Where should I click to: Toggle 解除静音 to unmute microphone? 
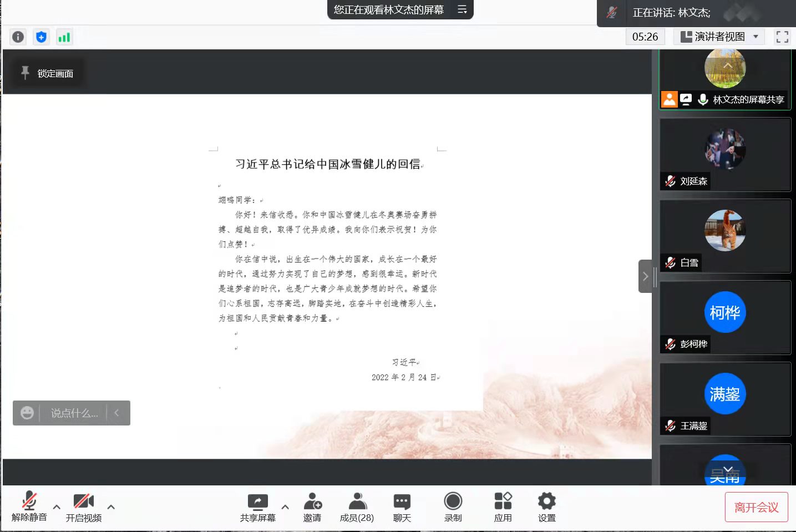click(29, 507)
